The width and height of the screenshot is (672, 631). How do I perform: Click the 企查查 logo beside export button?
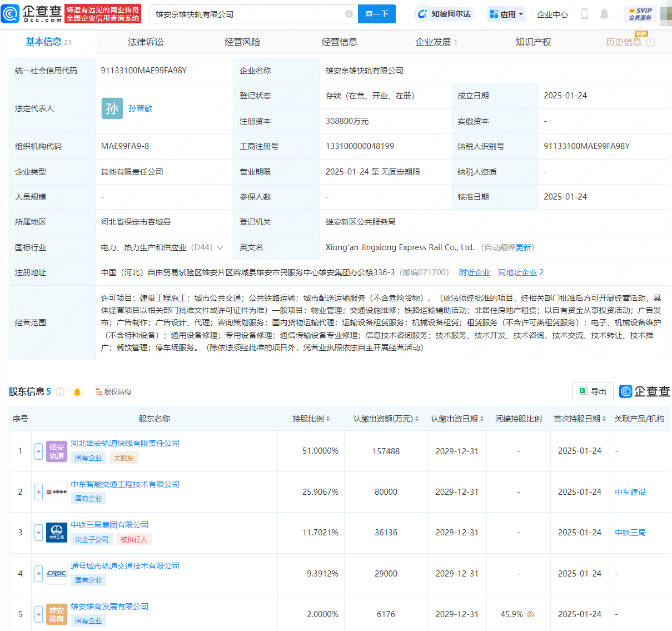click(645, 391)
